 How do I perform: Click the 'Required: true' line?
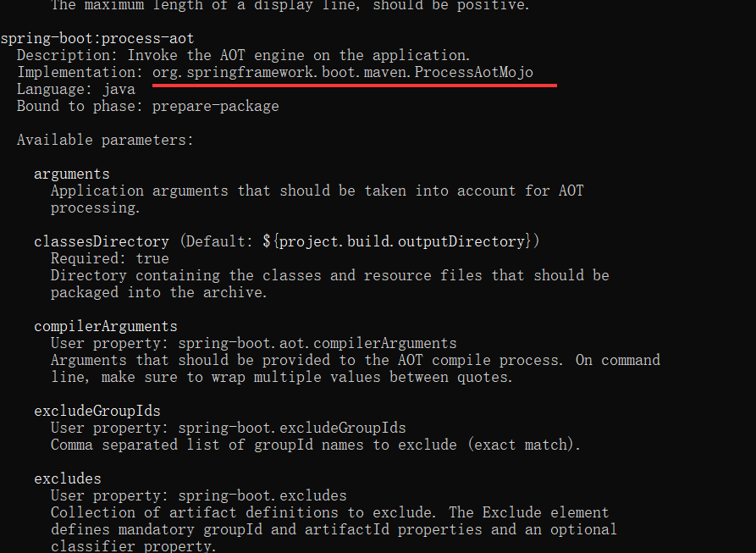[x=110, y=258]
